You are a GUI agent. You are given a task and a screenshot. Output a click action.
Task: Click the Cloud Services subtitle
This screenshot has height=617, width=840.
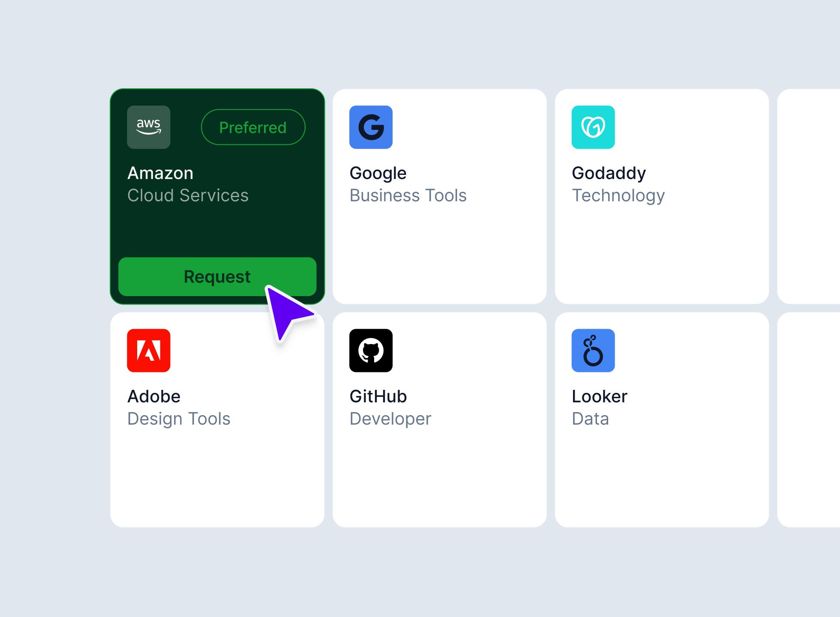coord(188,195)
